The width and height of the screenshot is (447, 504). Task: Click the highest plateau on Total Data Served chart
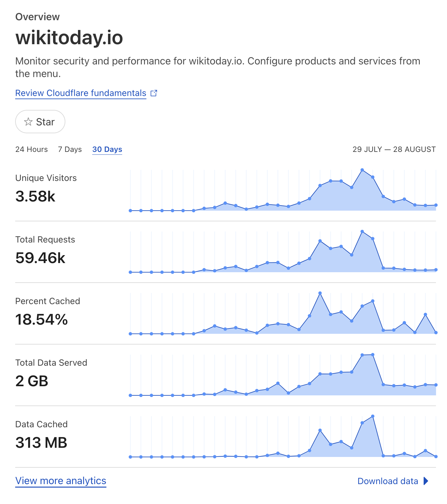point(367,355)
